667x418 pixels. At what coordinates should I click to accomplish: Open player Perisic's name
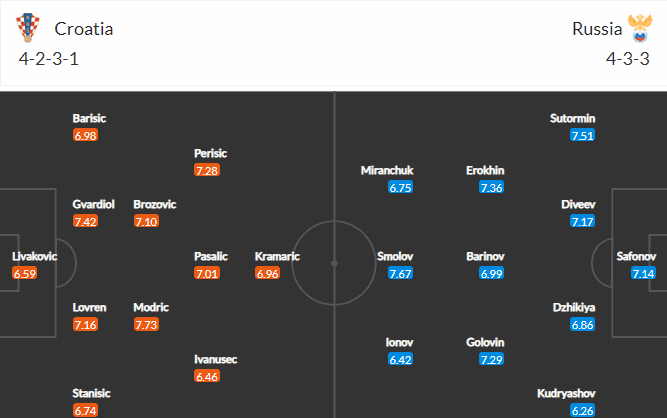(x=210, y=154)
